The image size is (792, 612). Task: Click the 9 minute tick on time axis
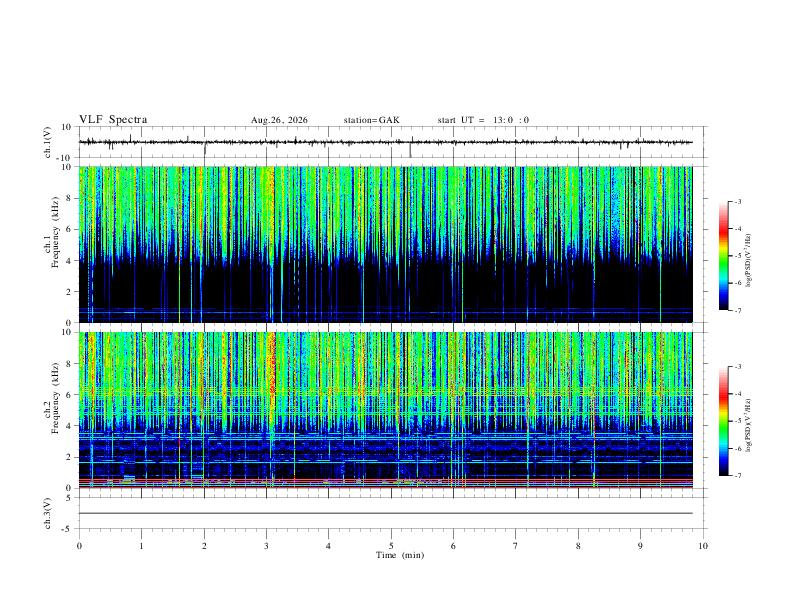(640, 546)
